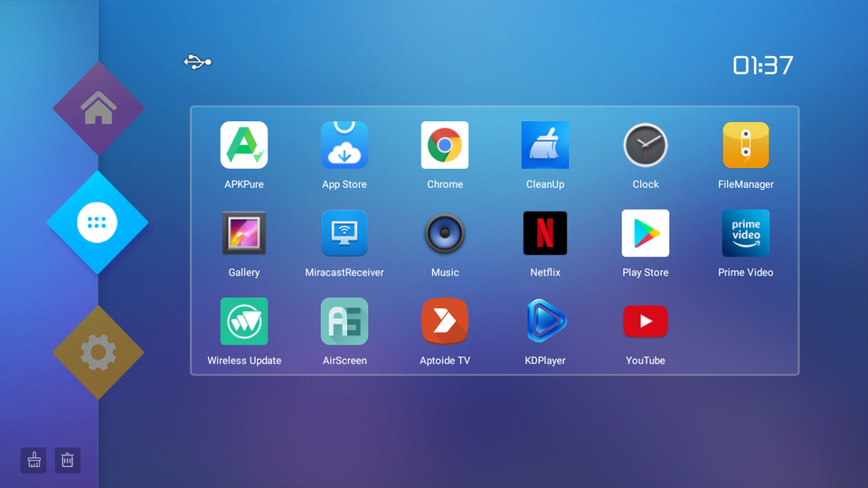868x488 pixels.
Task: Open Settings gear diamond
Action: (99, 352)
